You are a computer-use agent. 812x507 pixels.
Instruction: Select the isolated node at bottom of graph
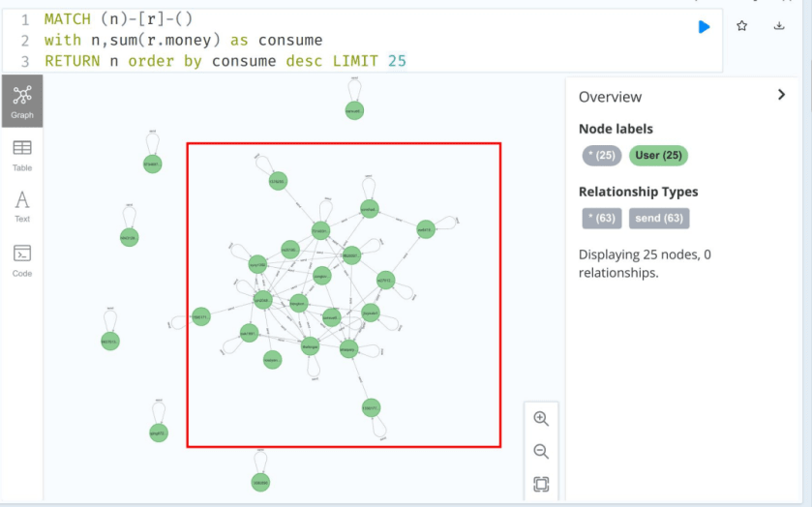(x=260, y=482)
